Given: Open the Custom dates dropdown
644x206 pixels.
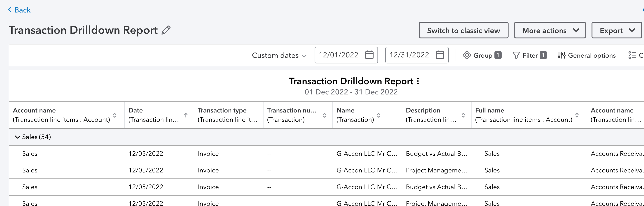Looking at the screenshot, I should pyautogui.click(x=279, y=55).
